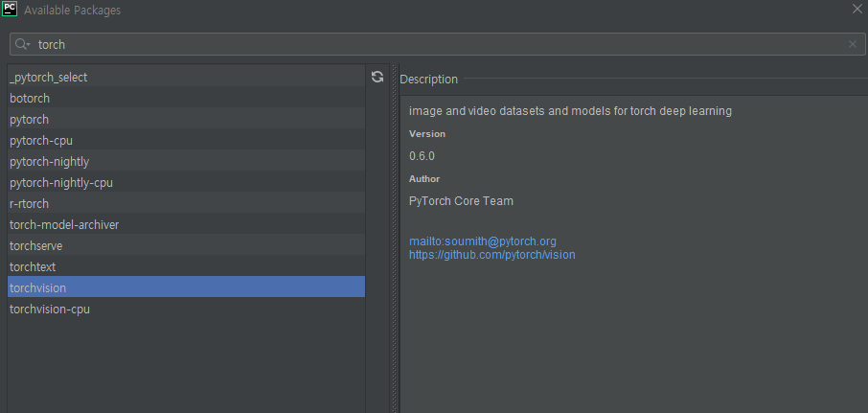Clear the search field with the X icon

[853, 44]
